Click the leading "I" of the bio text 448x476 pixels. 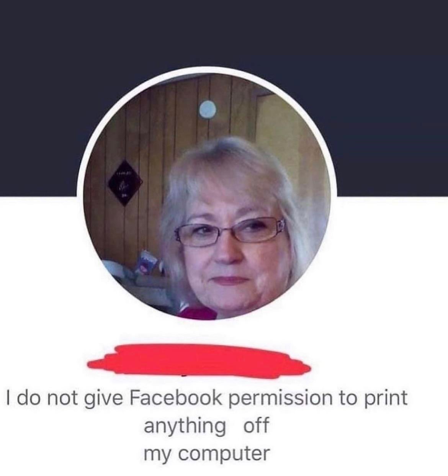click(9, 399)
